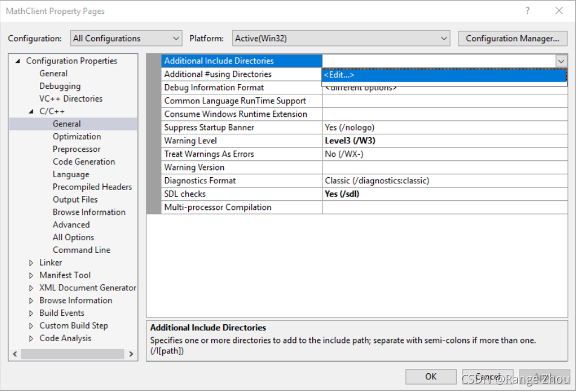Select the Additional Include Directories property
This screenshot has height=392, width=579.
click(242, 61)
